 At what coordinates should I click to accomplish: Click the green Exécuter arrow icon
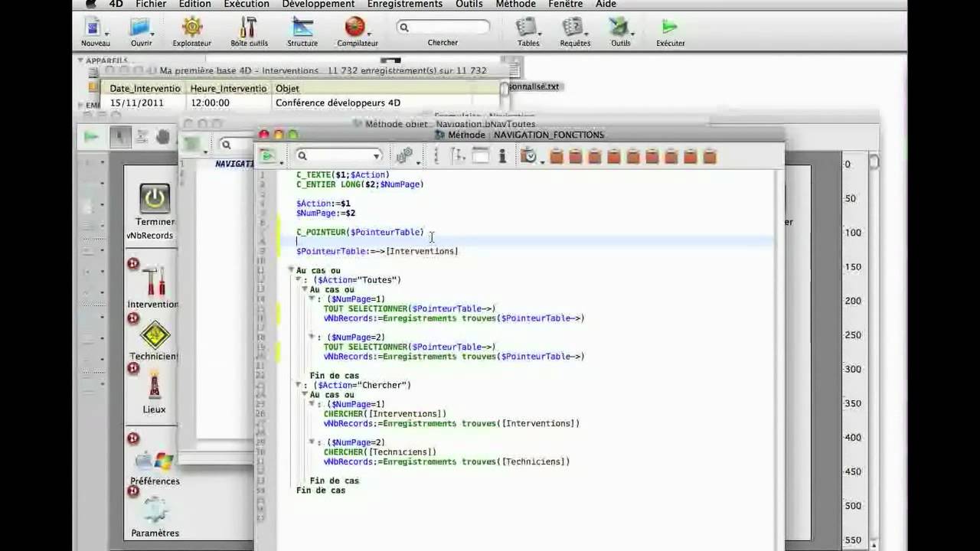coord(670,28)
